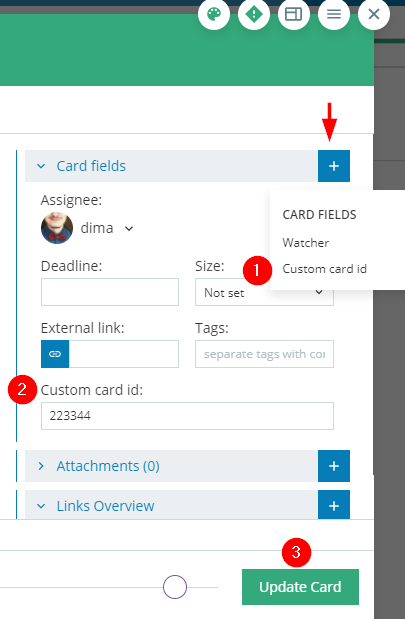405x619 pixels.
Task: Click the diamond exclamation blocker icon
Action: (x=254, y=15)
